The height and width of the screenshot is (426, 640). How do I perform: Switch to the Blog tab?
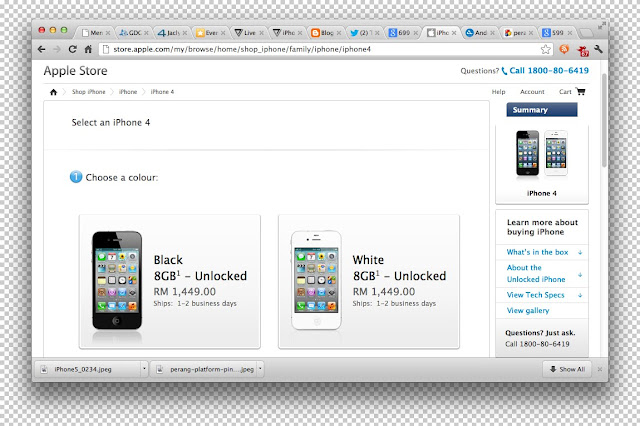(325, 33)
